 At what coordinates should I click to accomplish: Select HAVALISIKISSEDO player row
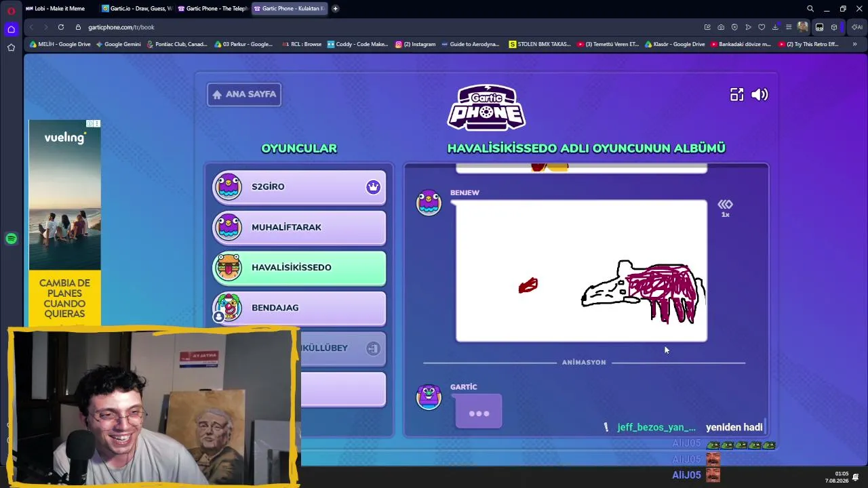(x=299, y=268)
